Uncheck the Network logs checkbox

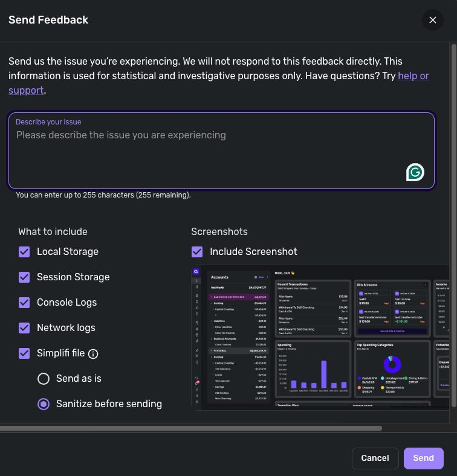coord(24,328)
